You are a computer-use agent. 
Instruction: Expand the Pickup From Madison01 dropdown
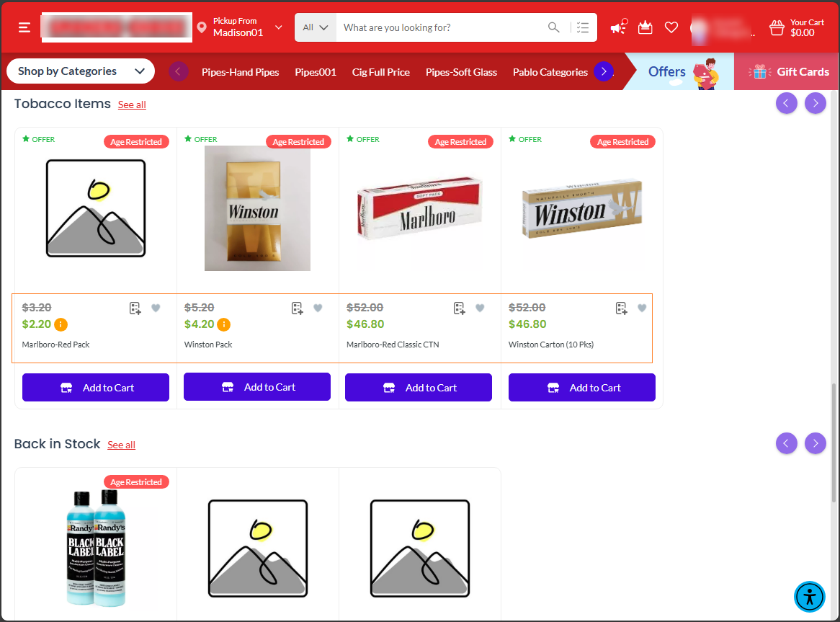click(x=279, y=27)
